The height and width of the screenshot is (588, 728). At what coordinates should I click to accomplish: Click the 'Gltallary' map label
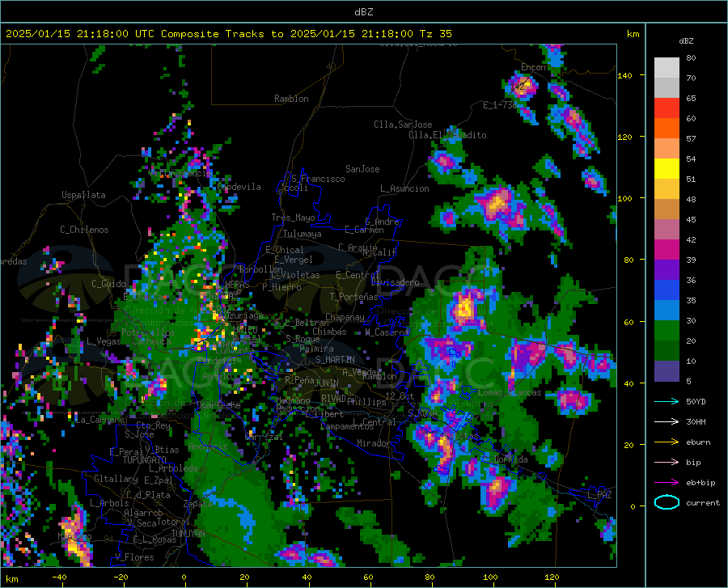click(x=116, y=479)
